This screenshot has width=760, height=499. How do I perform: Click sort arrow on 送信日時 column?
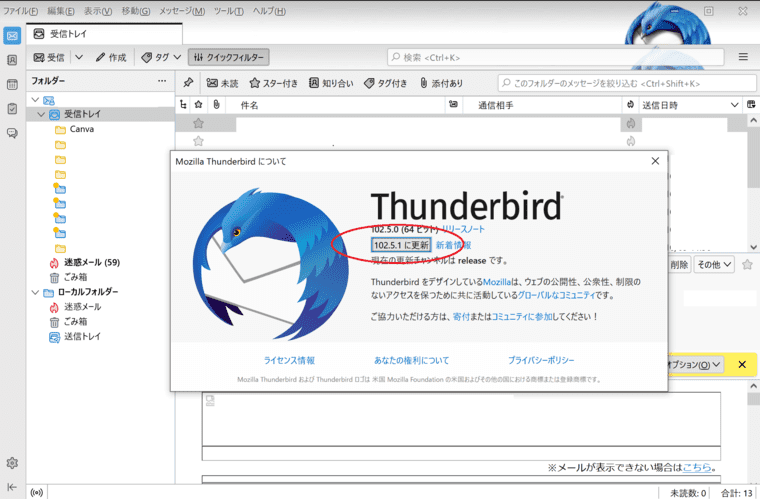tap(734, 105)
